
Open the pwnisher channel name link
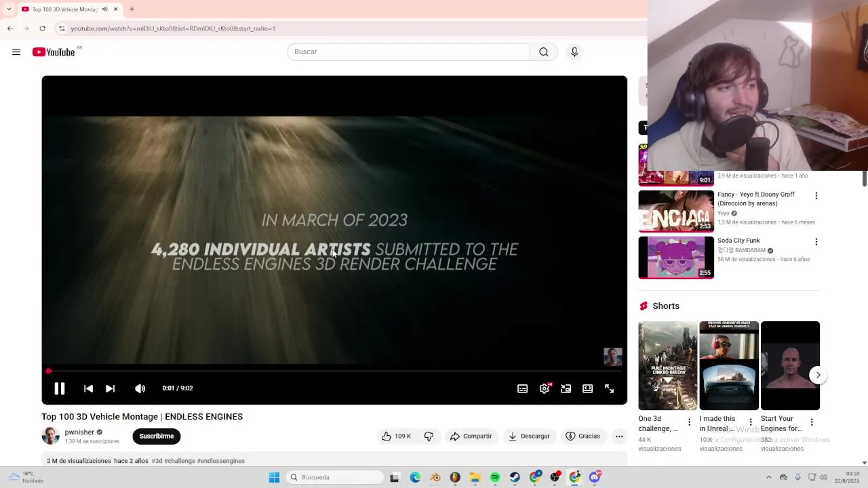point(79,432)
